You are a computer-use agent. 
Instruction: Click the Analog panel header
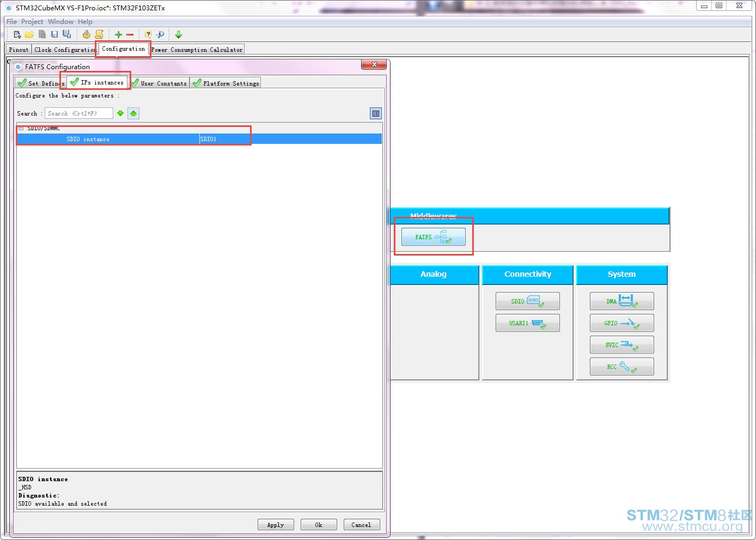click(x=434, y=275)
